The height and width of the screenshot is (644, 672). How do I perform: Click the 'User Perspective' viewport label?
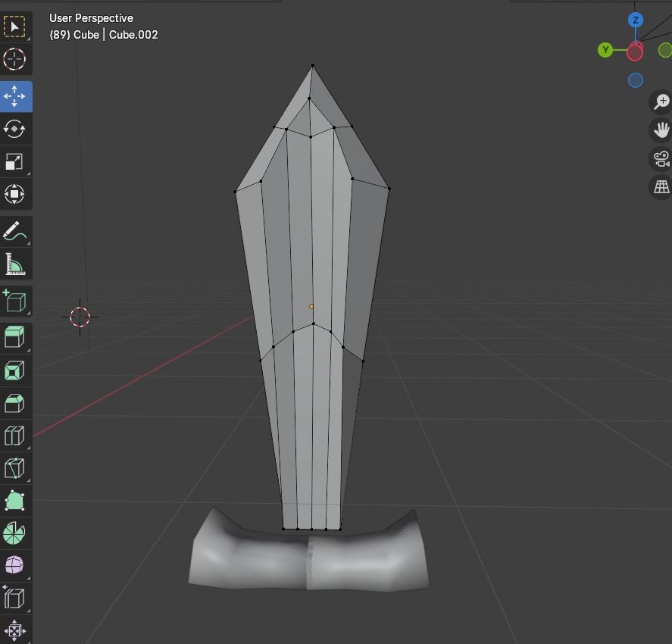[91, 18]
